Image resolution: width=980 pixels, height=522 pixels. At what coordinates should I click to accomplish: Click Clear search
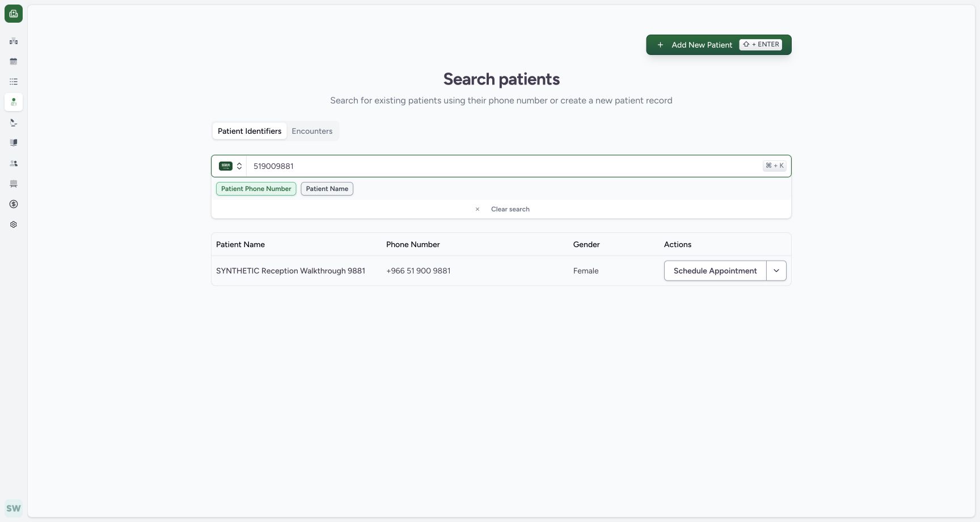[510, 209]
